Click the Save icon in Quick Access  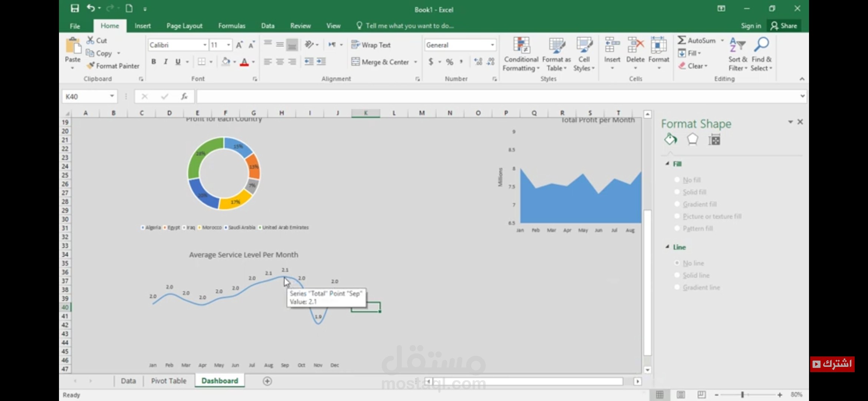pos(75,8)
